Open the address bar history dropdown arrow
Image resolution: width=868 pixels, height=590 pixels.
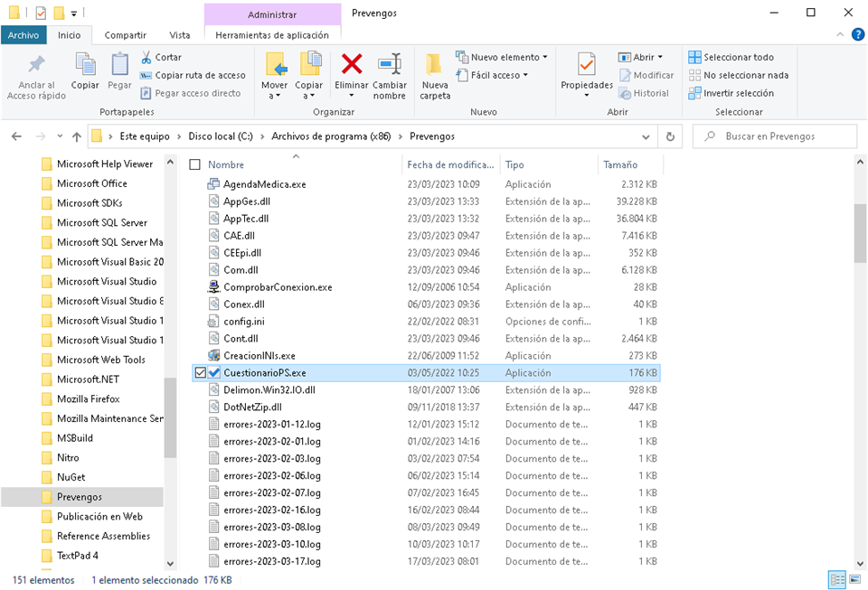click(x=646, y=136)
